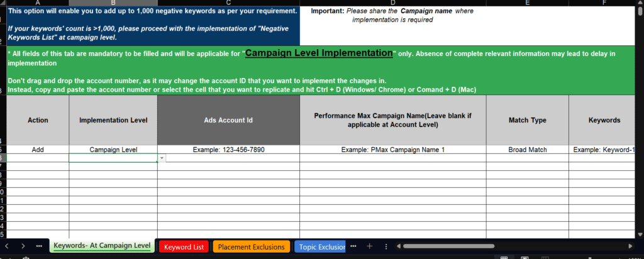
Task: Click the horizontal scrollbar right arrow
Action: (x=630, y=246)
